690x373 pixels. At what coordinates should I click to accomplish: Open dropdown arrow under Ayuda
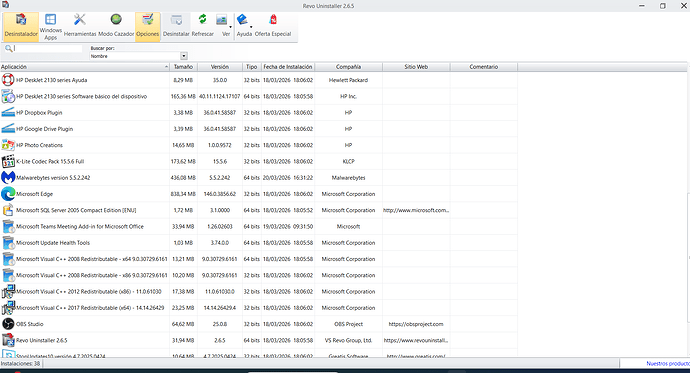pyautogui.click(x=251, y=27)
